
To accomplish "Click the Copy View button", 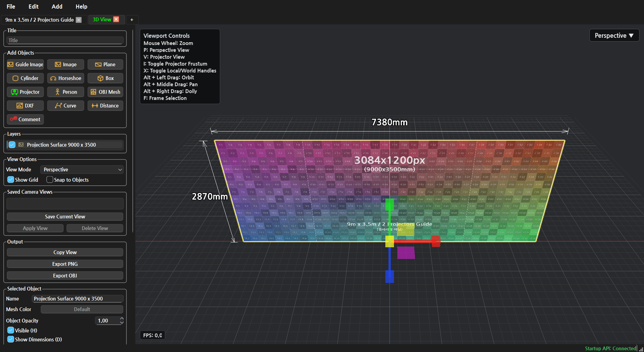I will coord(65,252).
